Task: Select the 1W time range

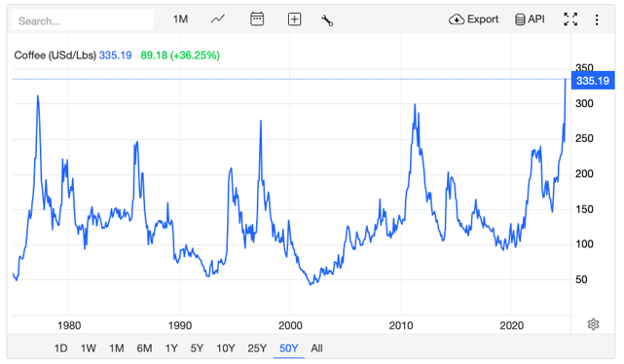Action: pyautogui.click(x=89, y=348)
